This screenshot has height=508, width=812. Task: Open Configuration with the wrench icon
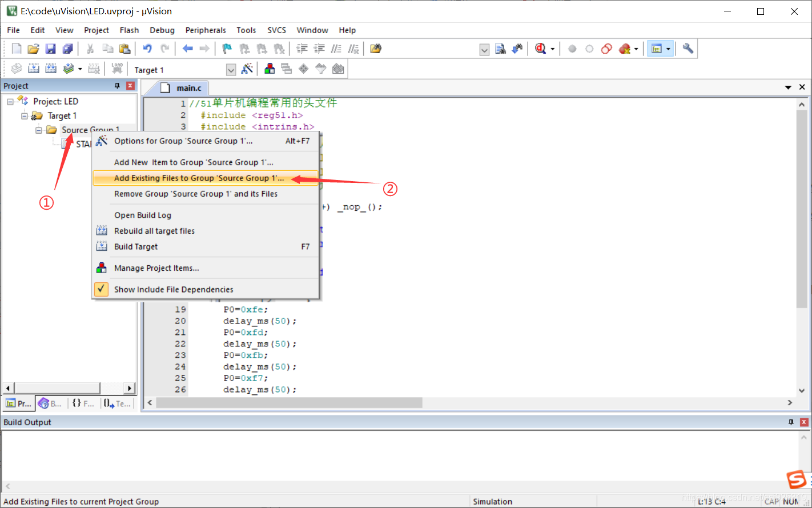[688, 49]
